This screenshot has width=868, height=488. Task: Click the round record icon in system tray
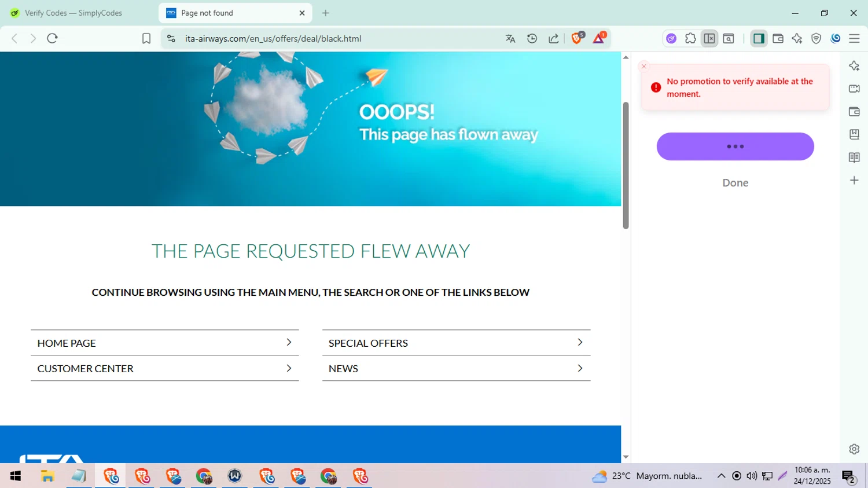(737, 476)
